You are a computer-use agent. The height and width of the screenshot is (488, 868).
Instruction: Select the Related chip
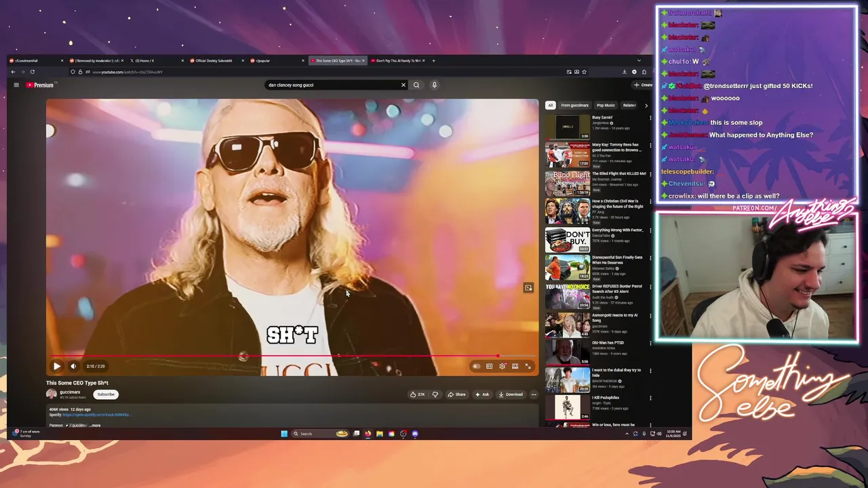(629, 105)
